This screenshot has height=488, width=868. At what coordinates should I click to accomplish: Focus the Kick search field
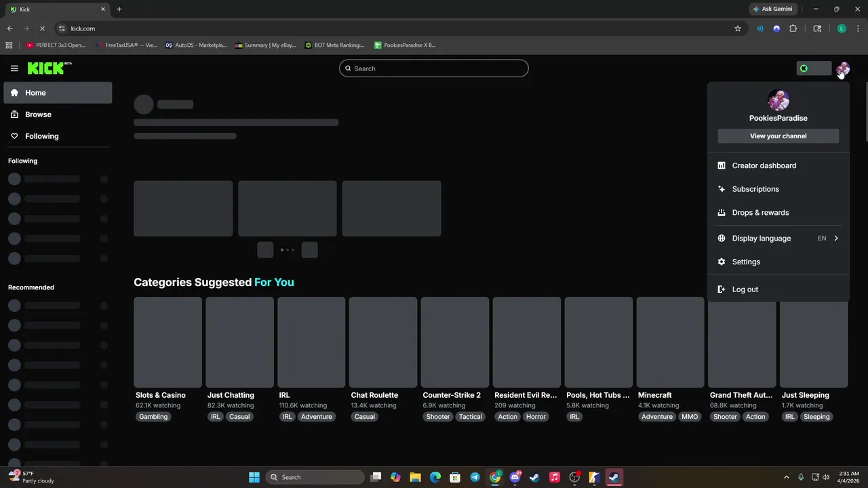click(x=434, y=68)
